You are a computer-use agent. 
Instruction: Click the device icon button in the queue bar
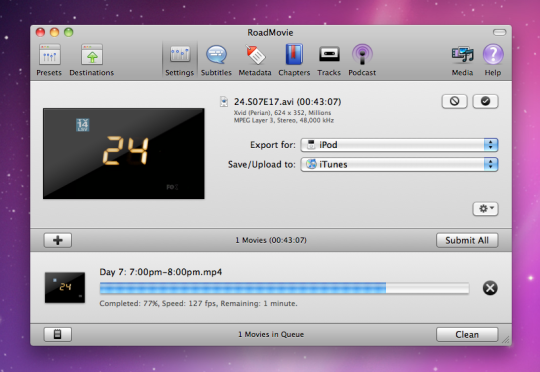58,334
